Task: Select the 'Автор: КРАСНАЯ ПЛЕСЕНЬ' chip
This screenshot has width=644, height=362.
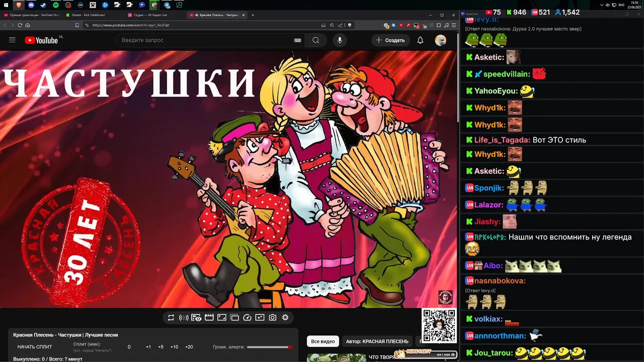Action: pyautogui.click(x=377, y=341)
